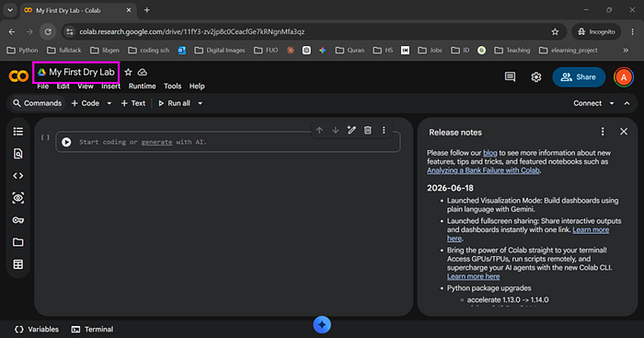This screenshot has height=338, width=644.
Task: Follow the blog link in Release notes
Action: [x=489, y=153]
